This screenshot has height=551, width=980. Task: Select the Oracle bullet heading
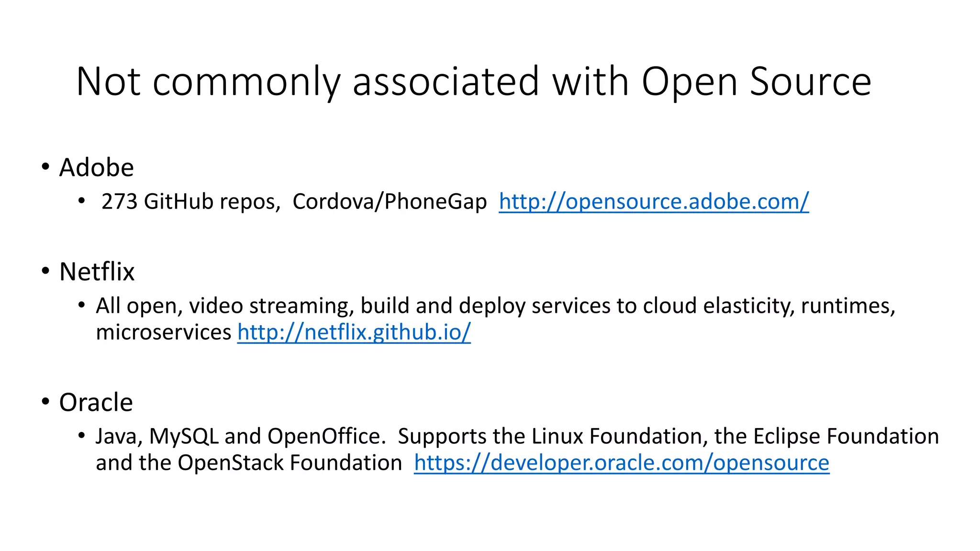pyautogui.click(x=96, y=402)
